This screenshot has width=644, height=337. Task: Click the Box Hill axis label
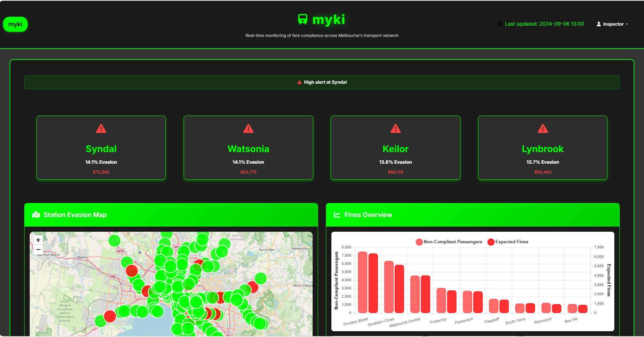point(571,320)
